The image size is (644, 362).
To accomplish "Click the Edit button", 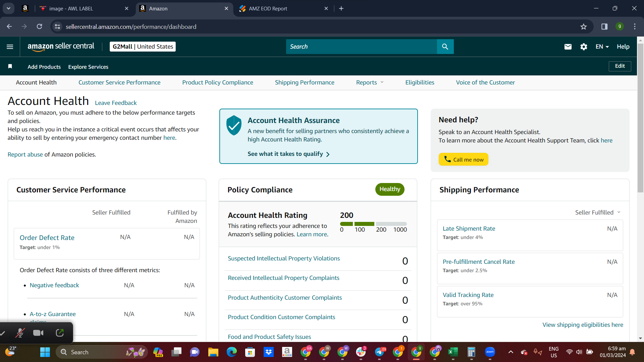I will pyautogui.click(x=620, y=66).
